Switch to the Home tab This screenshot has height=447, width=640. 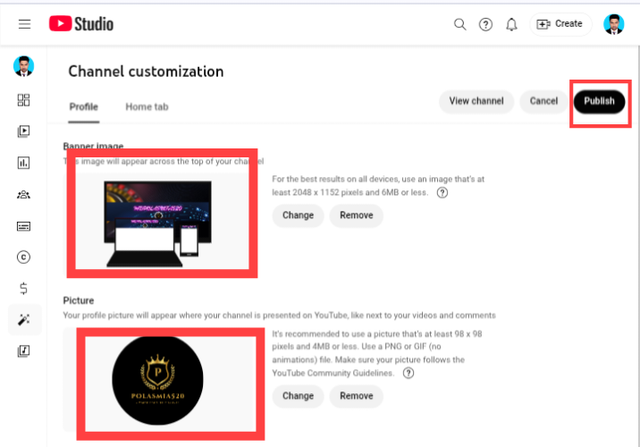pos(147,107)
